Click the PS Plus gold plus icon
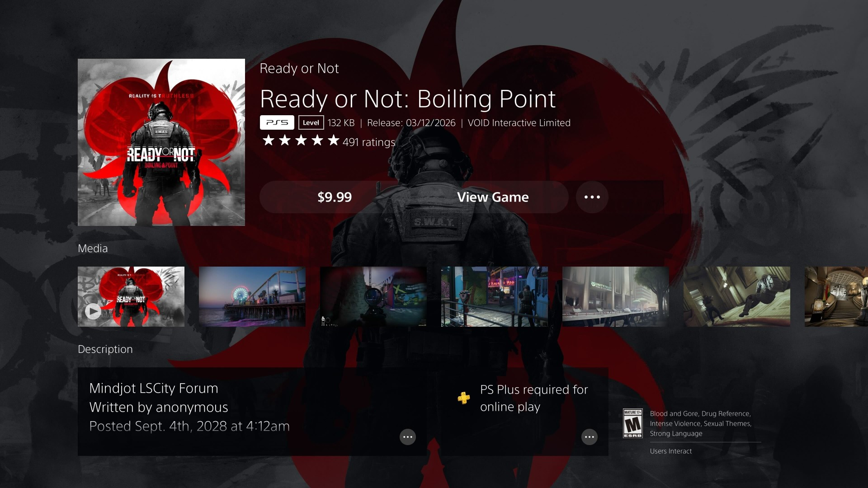 (464, 398)
